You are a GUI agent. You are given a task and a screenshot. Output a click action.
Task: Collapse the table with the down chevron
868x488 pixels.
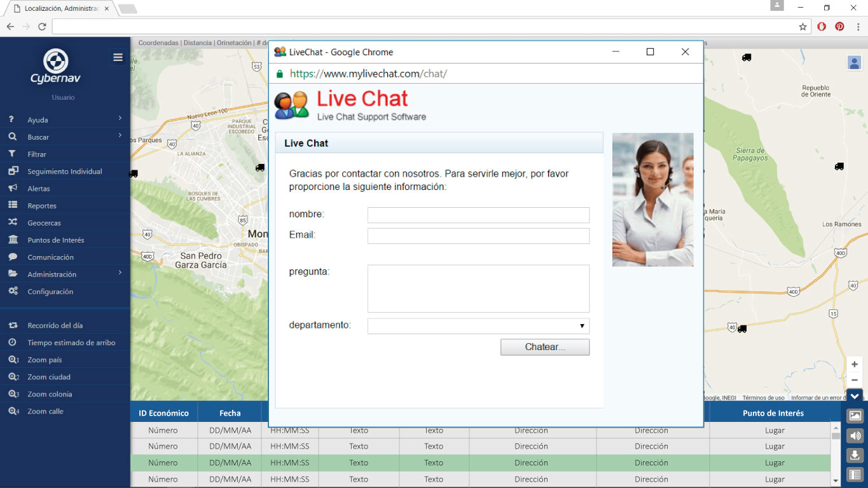point(855,396)
